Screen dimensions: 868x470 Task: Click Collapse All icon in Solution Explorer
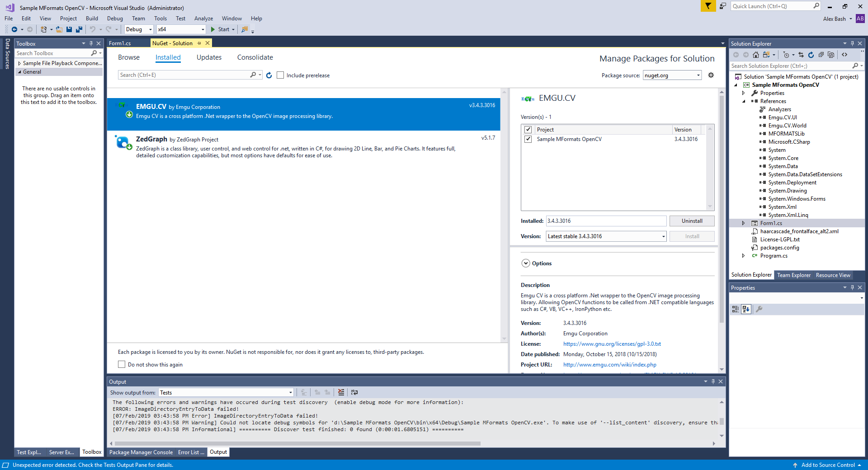click(x=821, y=55)
